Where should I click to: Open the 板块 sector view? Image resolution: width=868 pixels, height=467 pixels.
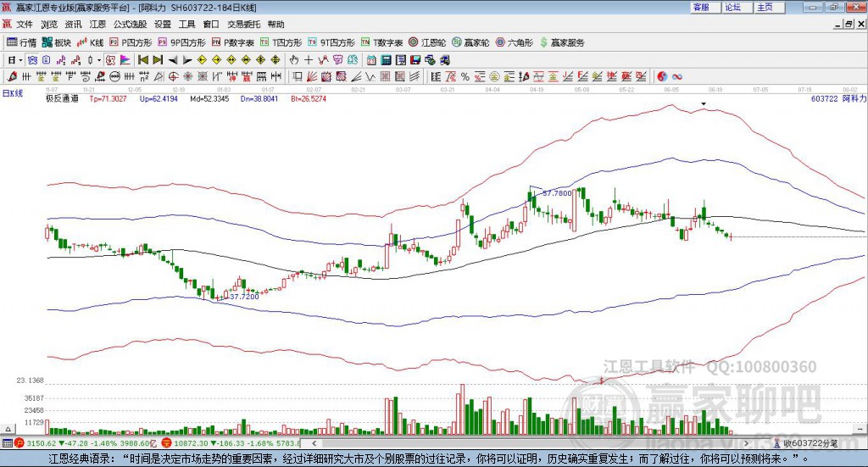(x=57, y=42)
